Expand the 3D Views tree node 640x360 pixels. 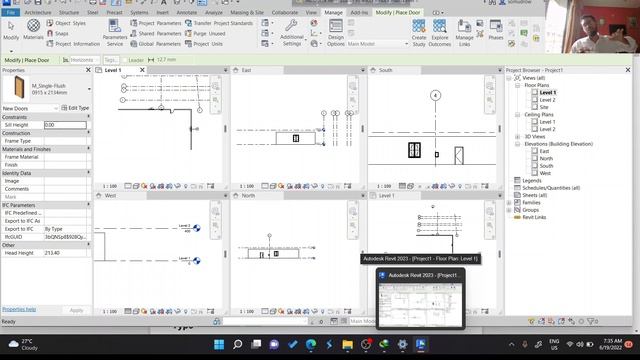517,137
